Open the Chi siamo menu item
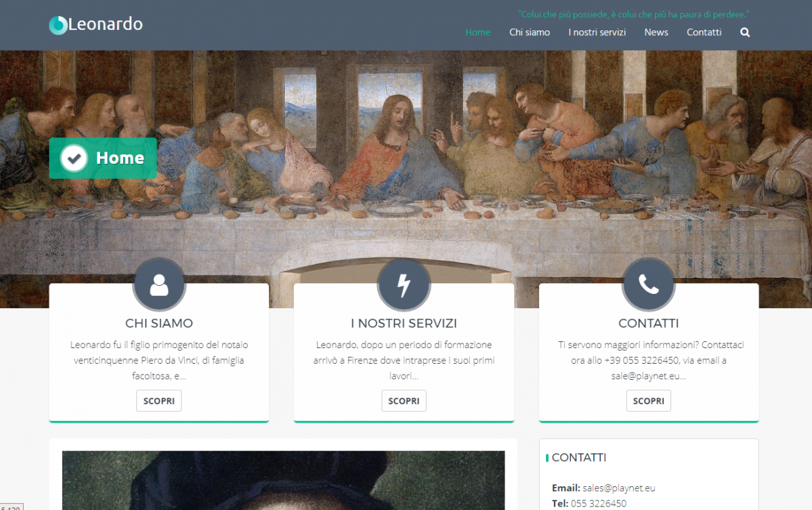This screenshot has width=812, height=510. click(529, 32)
